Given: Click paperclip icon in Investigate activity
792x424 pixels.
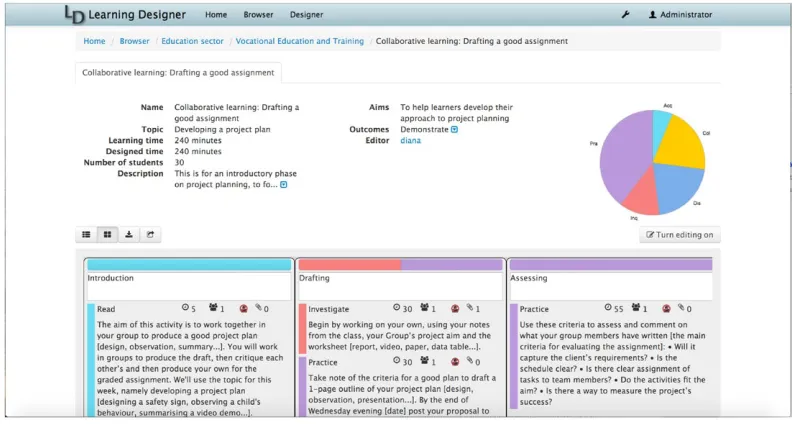Looking at the screenshot, I should point(470,307).
